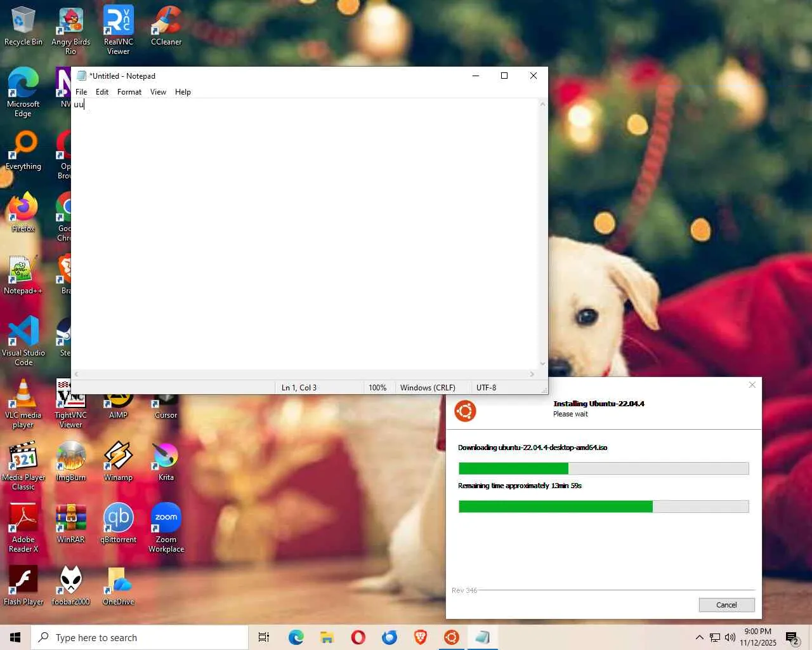Open RealVNC Viewer desktop shortcut
812x650 pixels.
118,30
